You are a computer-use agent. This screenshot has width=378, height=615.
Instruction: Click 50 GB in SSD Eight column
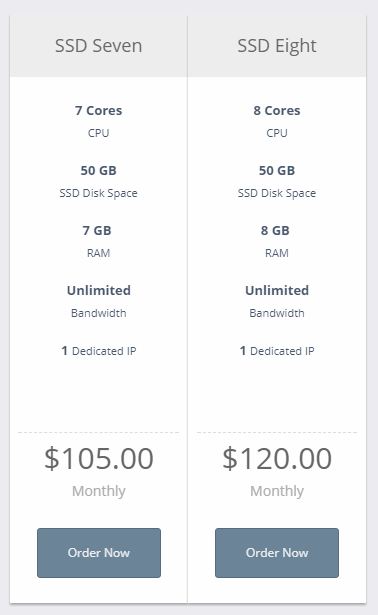pos(277,171)
